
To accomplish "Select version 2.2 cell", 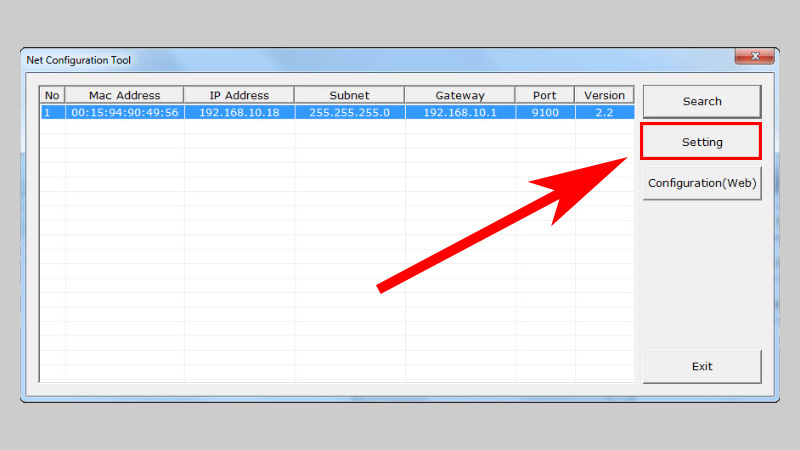I will [605, 112].
